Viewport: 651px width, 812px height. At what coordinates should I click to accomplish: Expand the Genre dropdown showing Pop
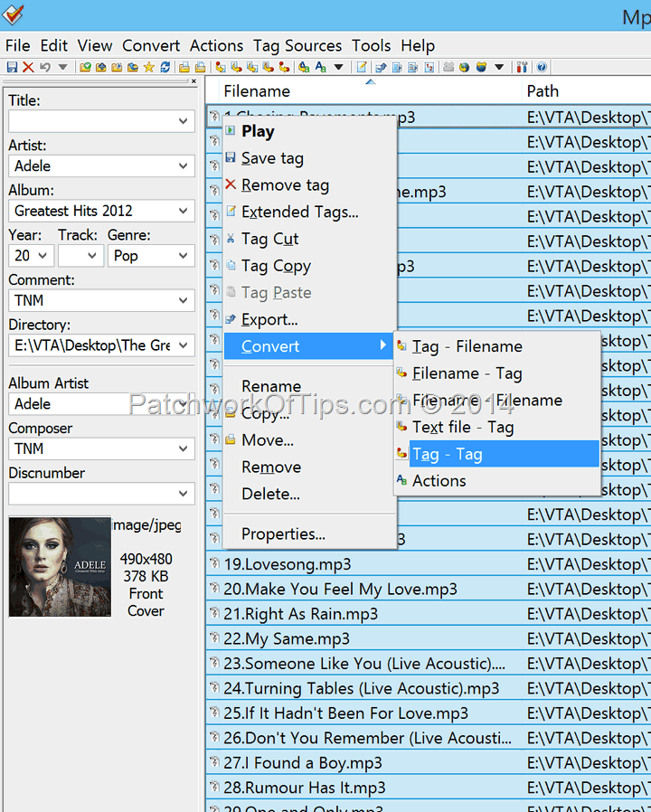click(x=183, y=256)
